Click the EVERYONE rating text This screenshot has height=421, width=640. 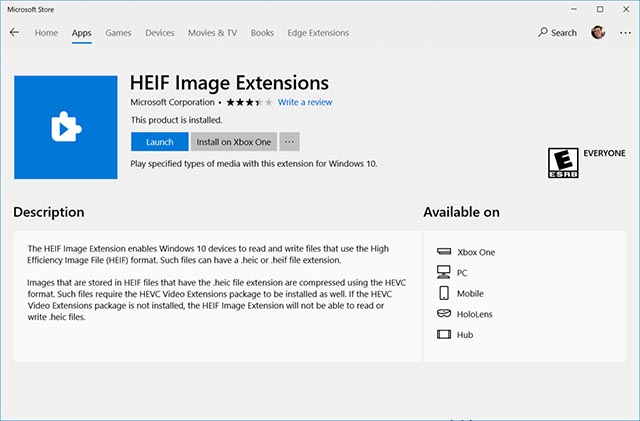[x=604, y=153]
